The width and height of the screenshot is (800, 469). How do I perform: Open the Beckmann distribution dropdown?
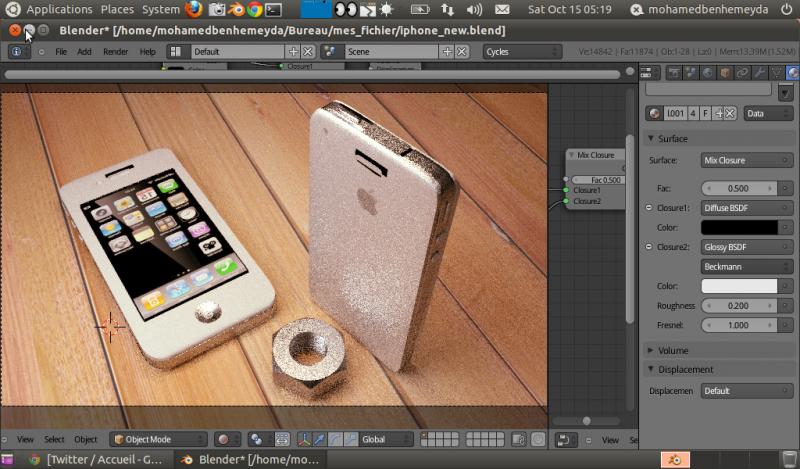(x=747, y=266)
